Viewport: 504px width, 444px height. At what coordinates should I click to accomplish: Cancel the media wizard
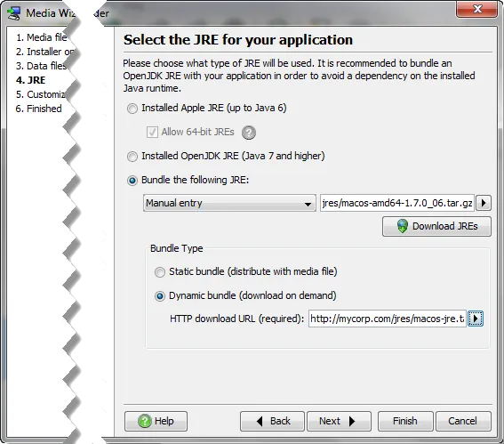[463, 421]
